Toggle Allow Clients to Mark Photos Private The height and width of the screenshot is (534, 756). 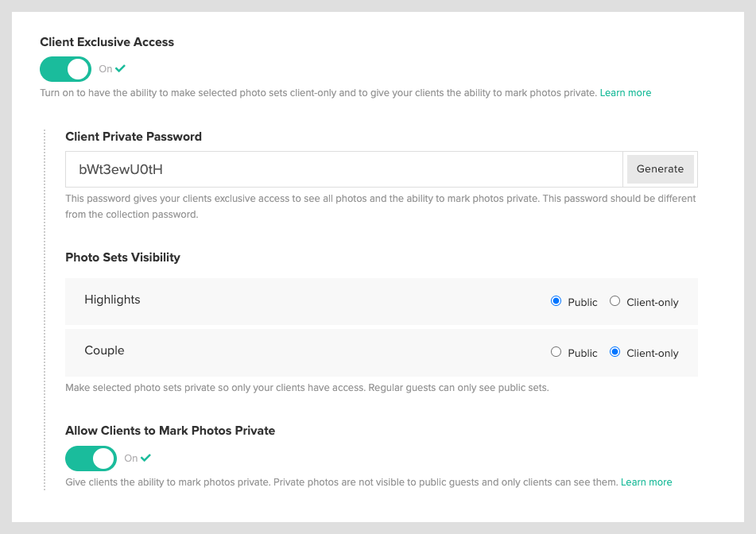91,459
